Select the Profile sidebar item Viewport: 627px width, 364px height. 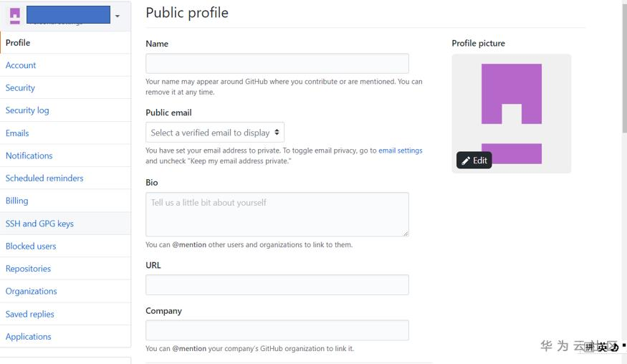click(18, 43)
